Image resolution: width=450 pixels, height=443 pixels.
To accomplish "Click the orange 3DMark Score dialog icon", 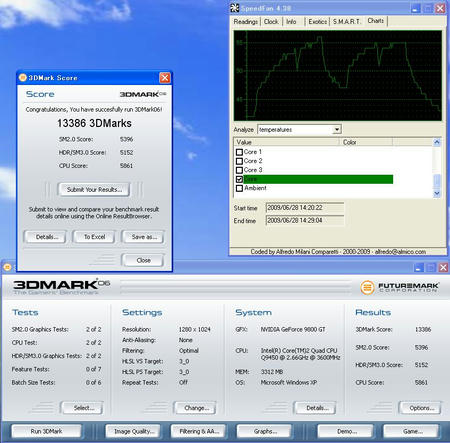I will click(23, 78).
